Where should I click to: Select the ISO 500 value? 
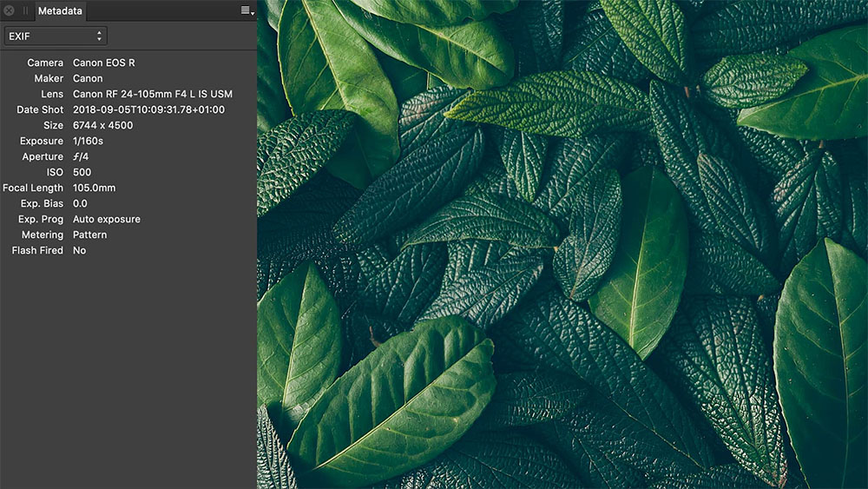[x=82, y=172]
